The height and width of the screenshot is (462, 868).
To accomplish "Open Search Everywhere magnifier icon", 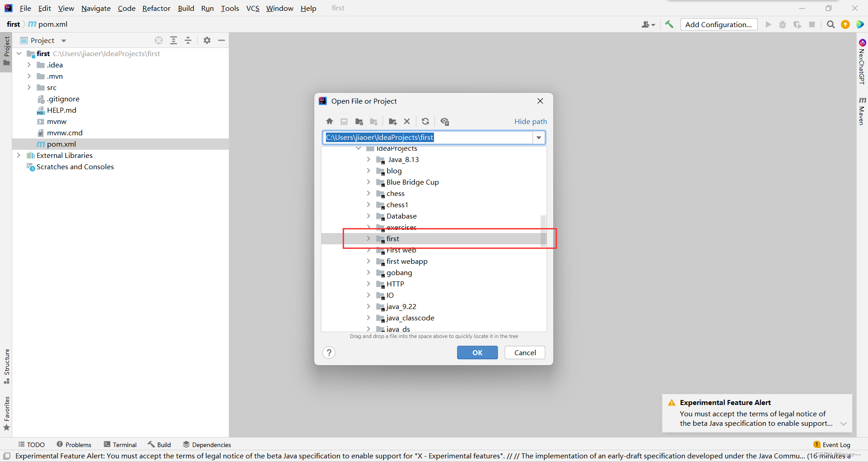I will click(x=830, y=24).
